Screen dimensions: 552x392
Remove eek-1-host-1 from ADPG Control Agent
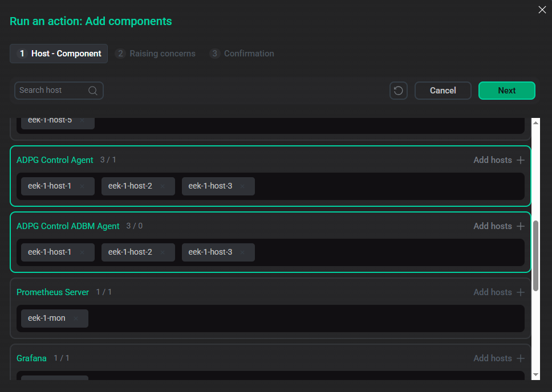82,186
